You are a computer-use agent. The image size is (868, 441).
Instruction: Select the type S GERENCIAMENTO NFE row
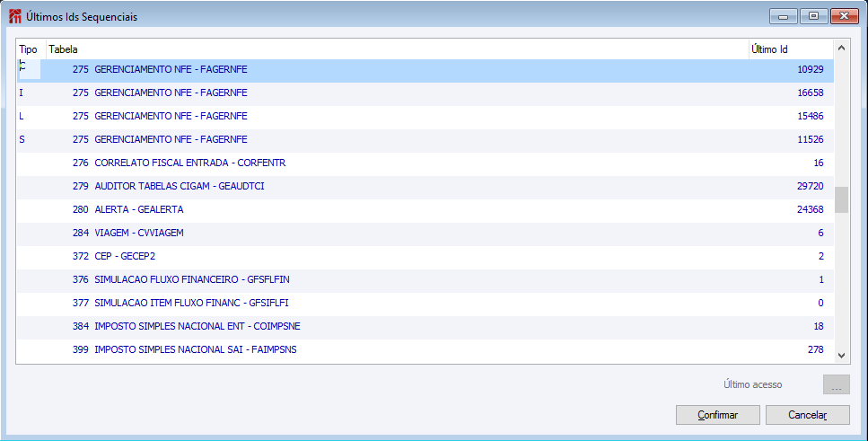click(425, 139)
